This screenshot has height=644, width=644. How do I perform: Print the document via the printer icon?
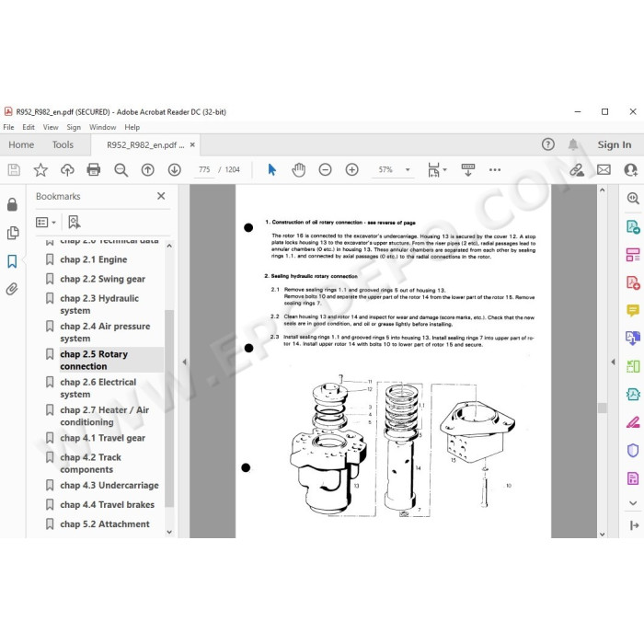tap(94, 169)
